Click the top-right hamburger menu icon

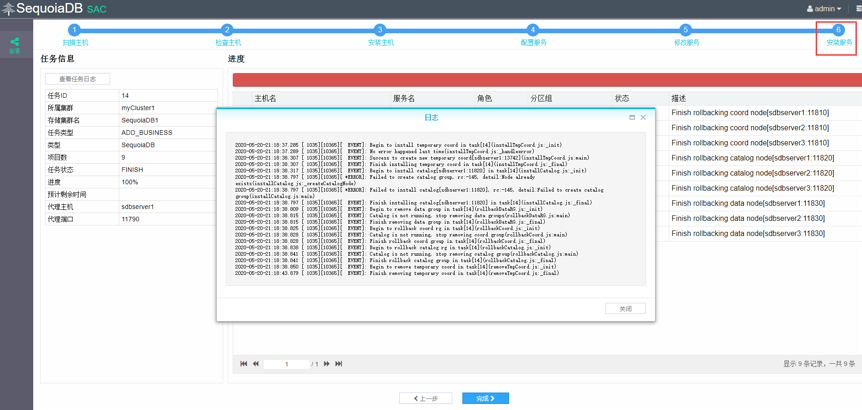click(858, 9)
